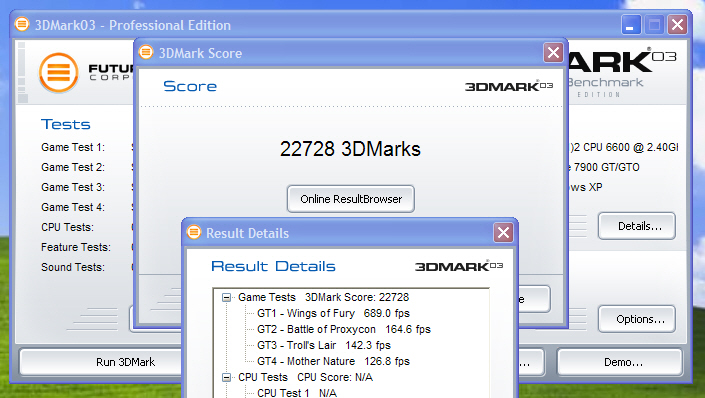This screenshot has width=705, height=398.
Task: Click the 3DMark03 title bar orange icon
Action: [22, 24]
